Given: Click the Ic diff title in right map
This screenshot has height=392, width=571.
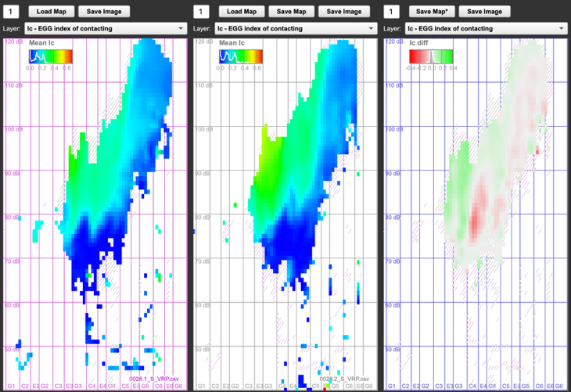Looking at the screenshot, I should pyautogui.click(x=418, y=43).
